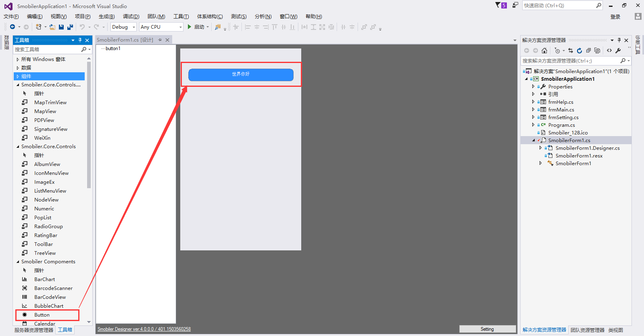The image size is (644, 336).
Task: View code using the angle-brackets icon
Action: click(609, 50)
